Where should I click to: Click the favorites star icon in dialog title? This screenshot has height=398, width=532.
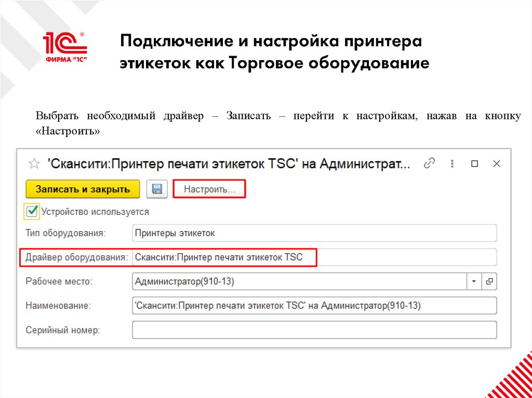[34, 164]
